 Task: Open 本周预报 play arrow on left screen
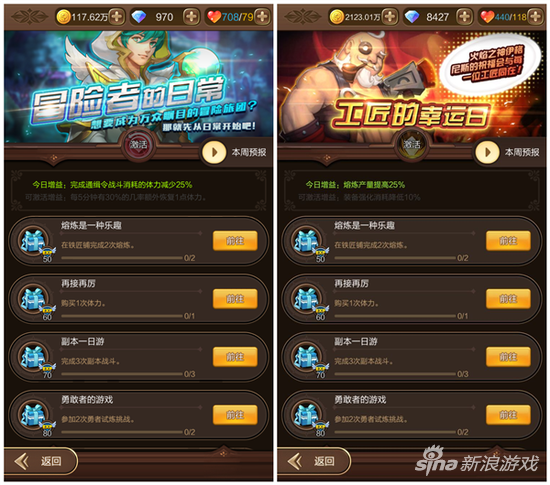tap(214, 152)
